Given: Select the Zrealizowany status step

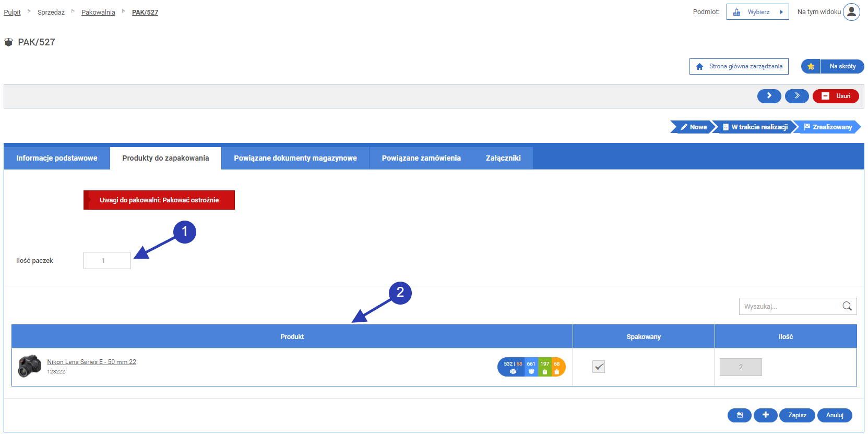Looking at the screenshot, I should pos(828,127).
